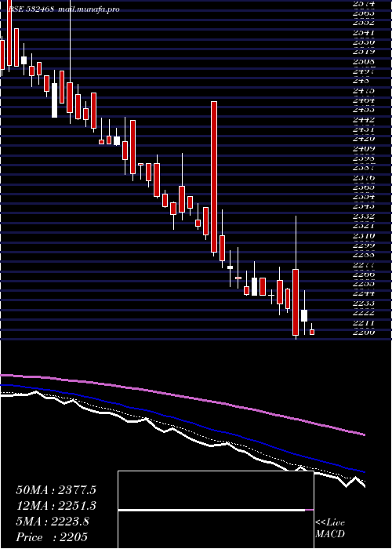Click the 2497 price axis label
392x549 pixels.
(364, 71)
